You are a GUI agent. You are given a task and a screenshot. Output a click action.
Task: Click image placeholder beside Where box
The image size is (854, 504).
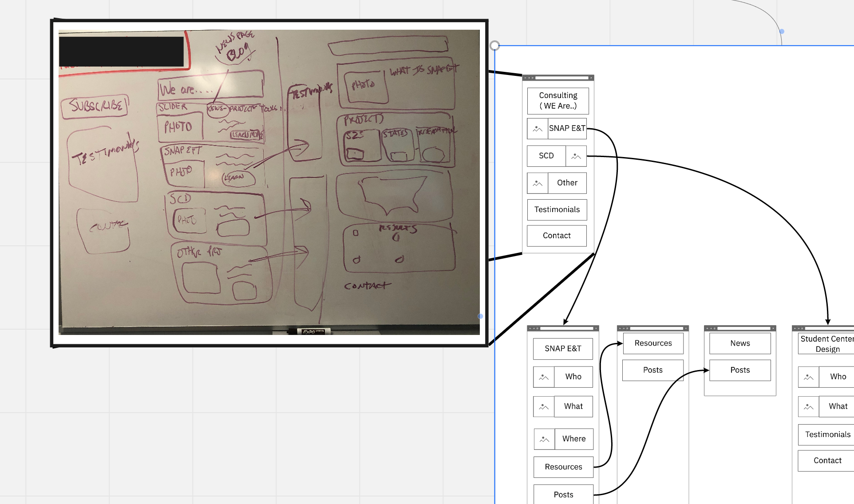(x=544, y=439)
